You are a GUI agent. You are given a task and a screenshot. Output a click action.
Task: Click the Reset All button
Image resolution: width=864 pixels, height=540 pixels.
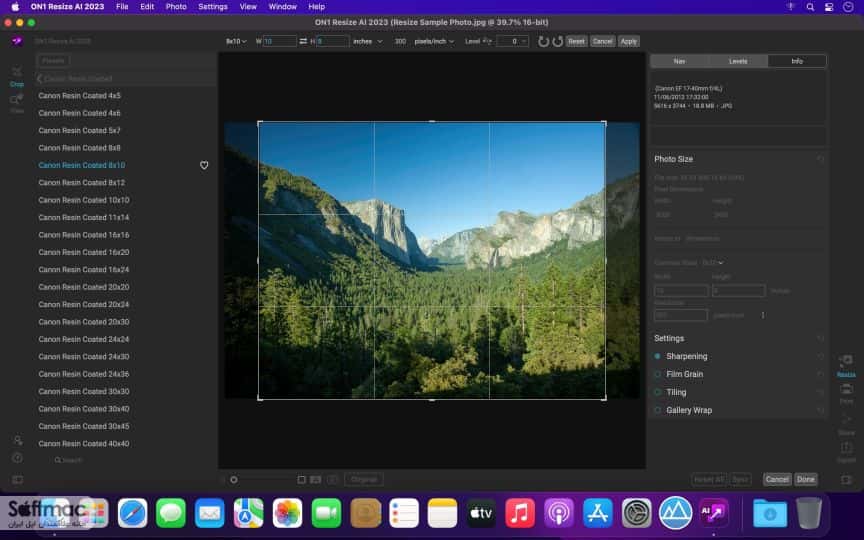click(x=709, y=479)
